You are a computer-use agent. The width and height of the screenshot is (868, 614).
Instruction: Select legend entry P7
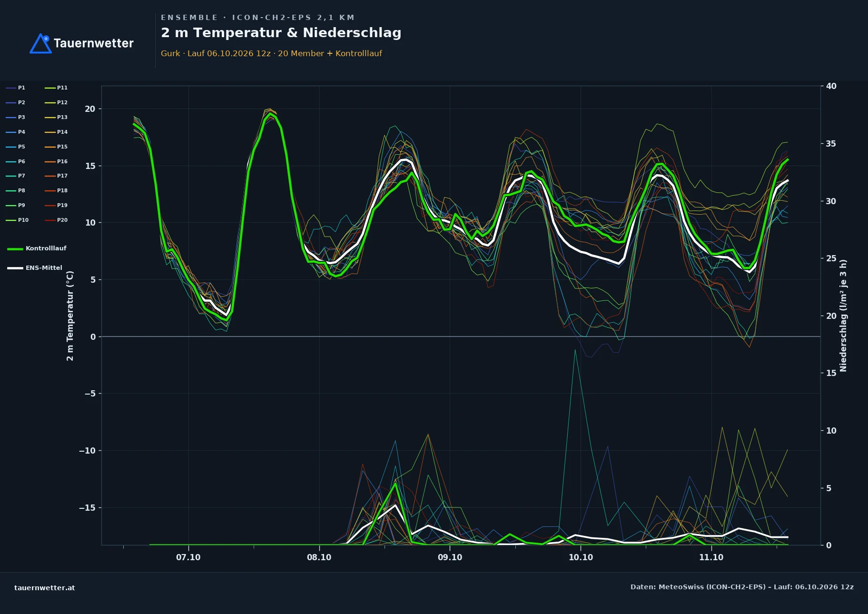(15, 176)
